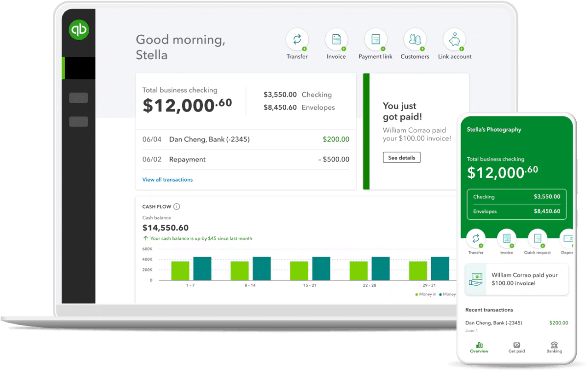Click the Payment link icon
The height and width of the screenshot is (372, 588).
[x=375, y=39]
